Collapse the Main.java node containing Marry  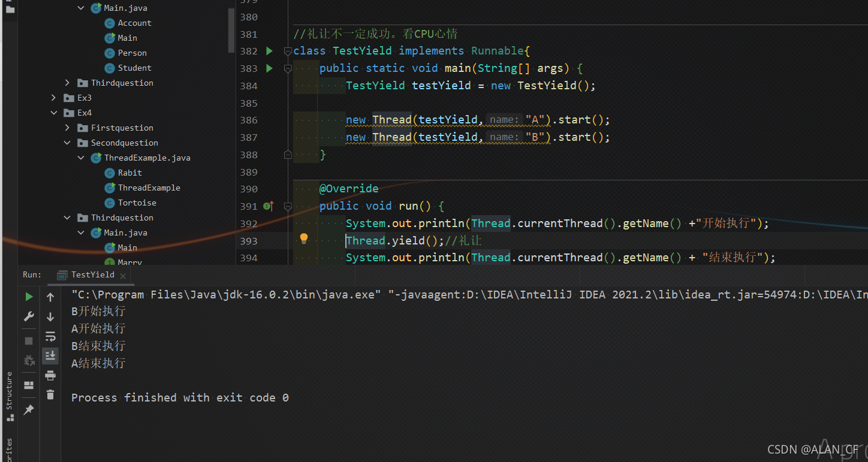[81, 232]
